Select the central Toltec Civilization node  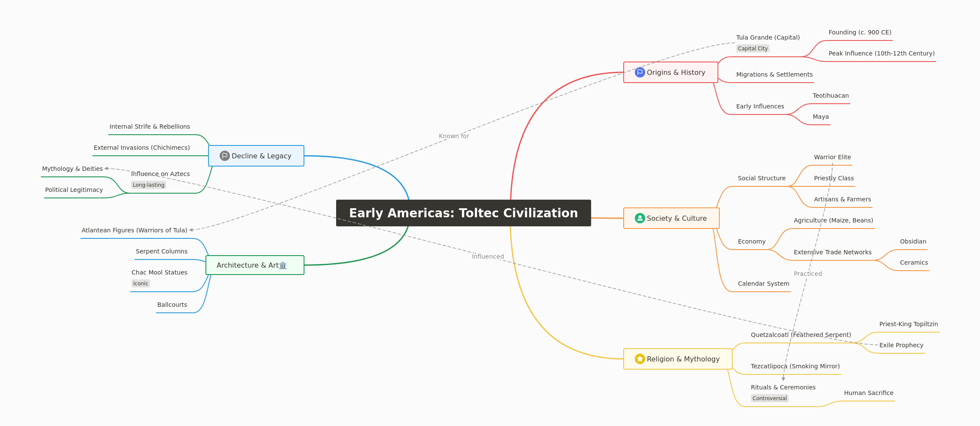[x=463, y=213]
